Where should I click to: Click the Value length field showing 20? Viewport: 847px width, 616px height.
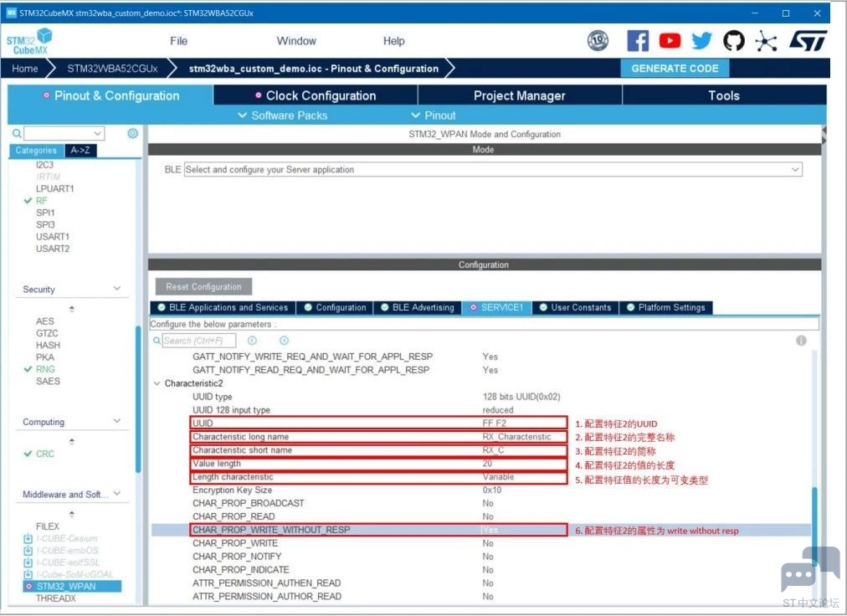(487, 464)
